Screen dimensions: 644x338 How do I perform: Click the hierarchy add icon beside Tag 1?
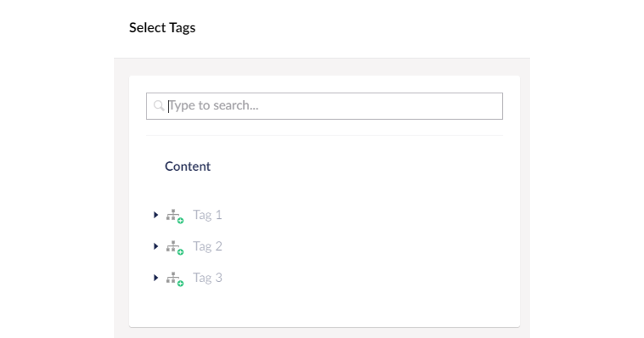tap(173, 215)
